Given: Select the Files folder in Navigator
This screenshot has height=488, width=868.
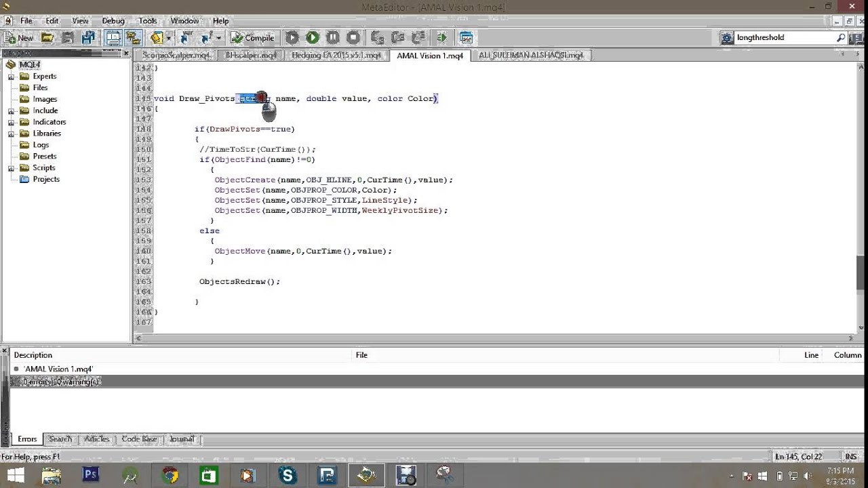Looking at the screenshot, I should 40,87.
